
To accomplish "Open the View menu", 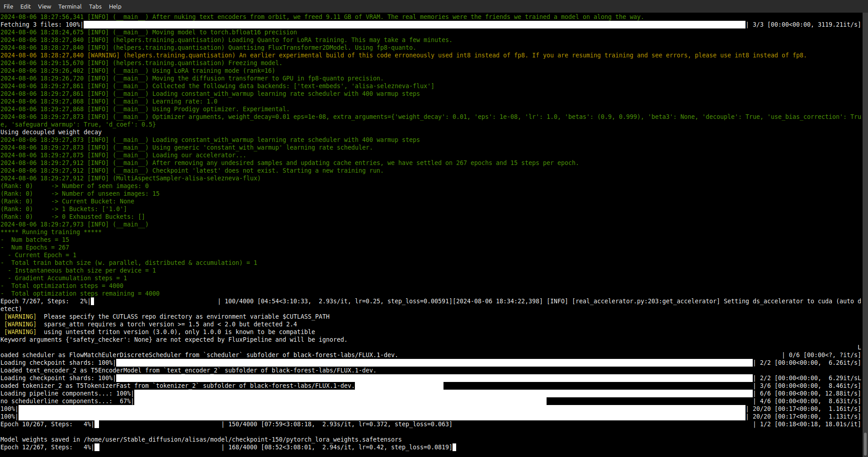I will click(44, 6).
